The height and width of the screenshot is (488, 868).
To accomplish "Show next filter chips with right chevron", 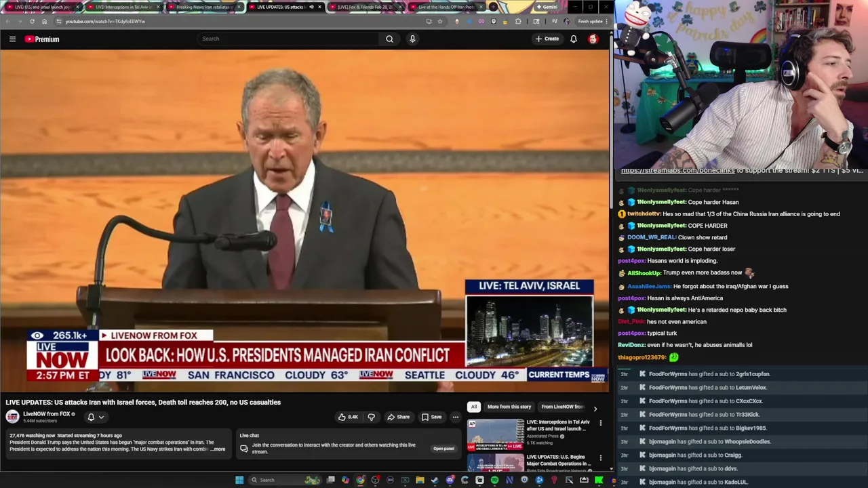I will tap(595, 409).
